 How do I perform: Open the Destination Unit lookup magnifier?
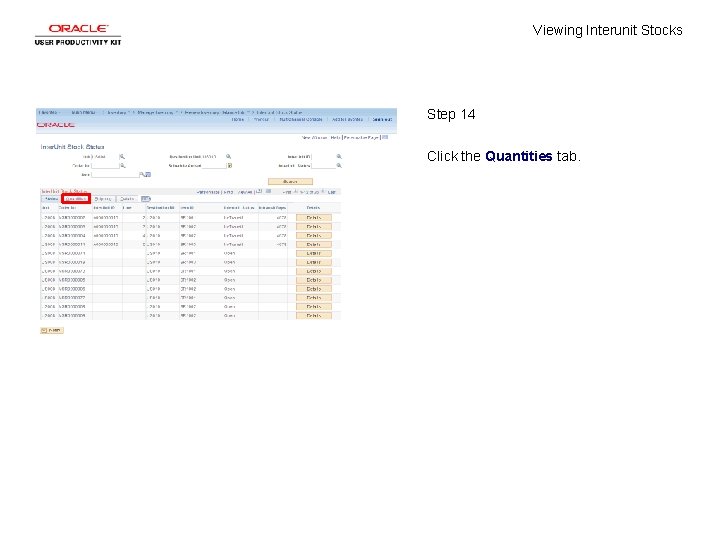[x=228, y=157]
